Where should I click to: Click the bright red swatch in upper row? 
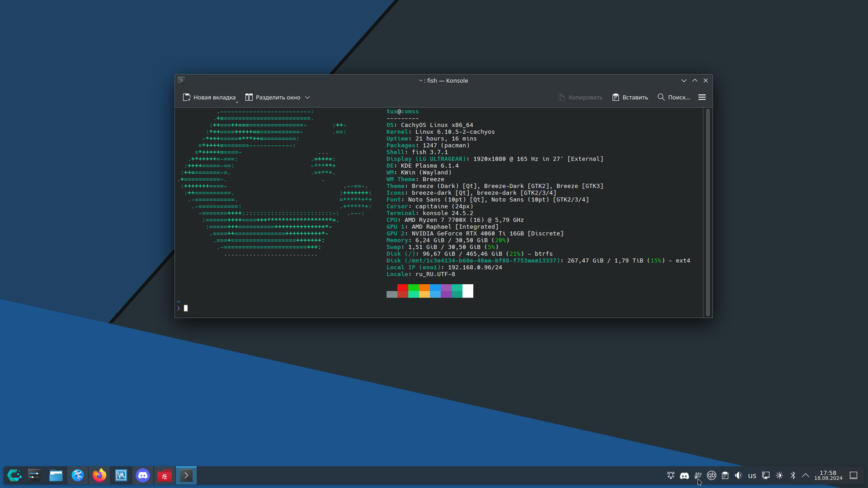(x=403, y=288)
